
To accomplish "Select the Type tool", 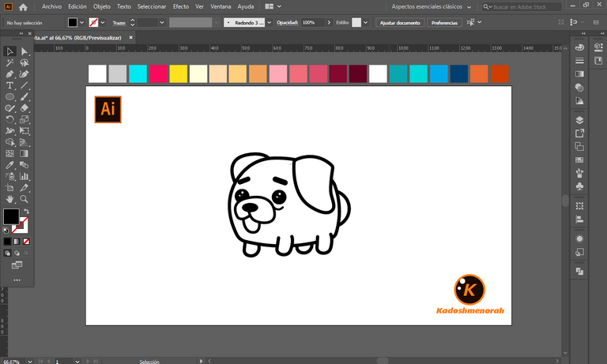I will [9, 85].
